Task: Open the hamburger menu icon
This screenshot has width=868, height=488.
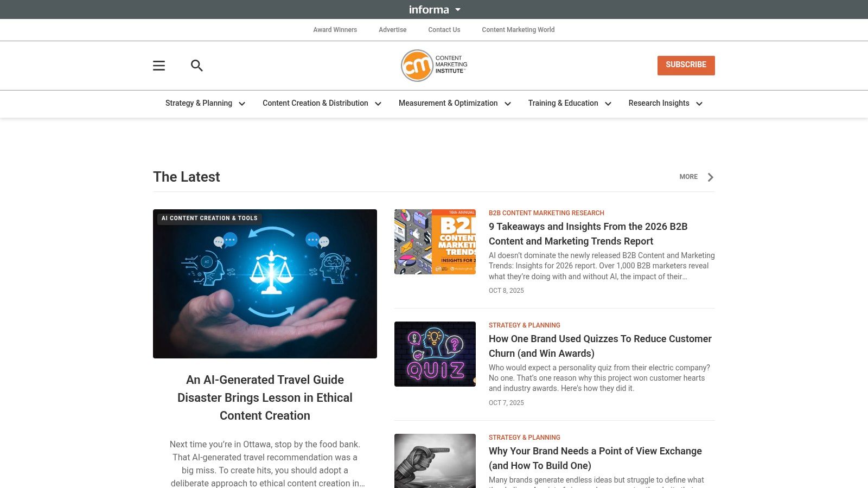Action: (159, 66)
